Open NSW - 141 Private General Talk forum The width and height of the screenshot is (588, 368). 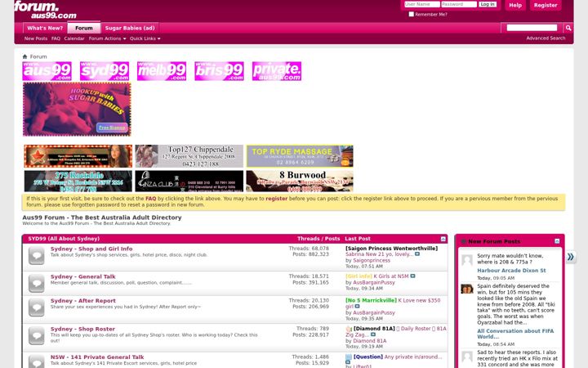click(97, 357)
